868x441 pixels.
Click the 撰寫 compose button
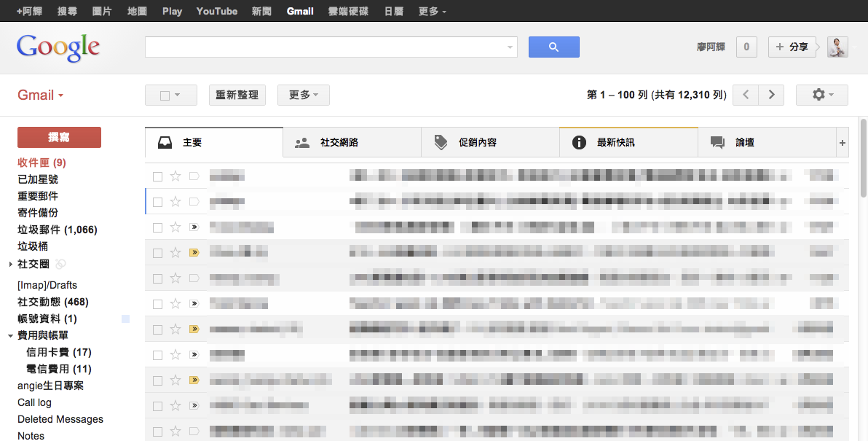click(60, 137)
